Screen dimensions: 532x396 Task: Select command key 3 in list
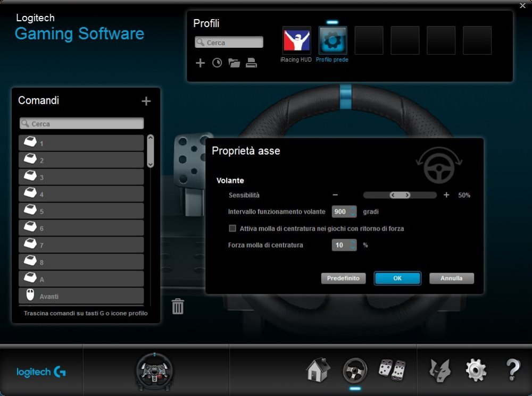click(81, 176)
